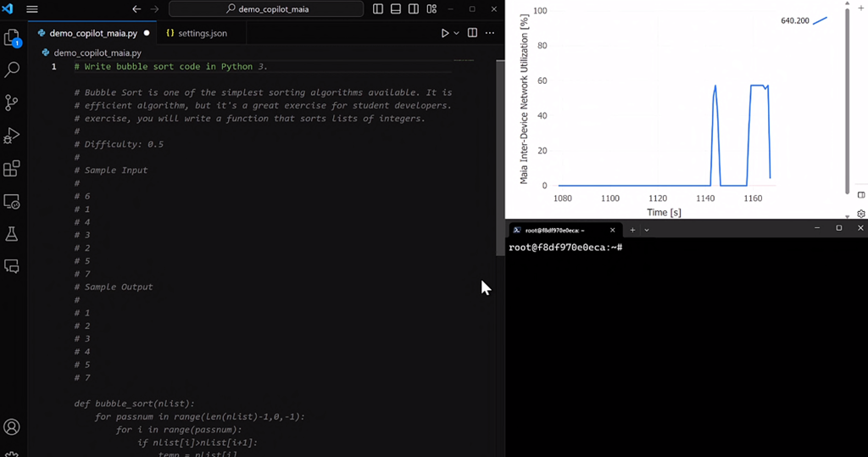This screenshot has width=868, height=457.
Task: Add a new terminal tab with plus
Action: [x=632, y=230]
